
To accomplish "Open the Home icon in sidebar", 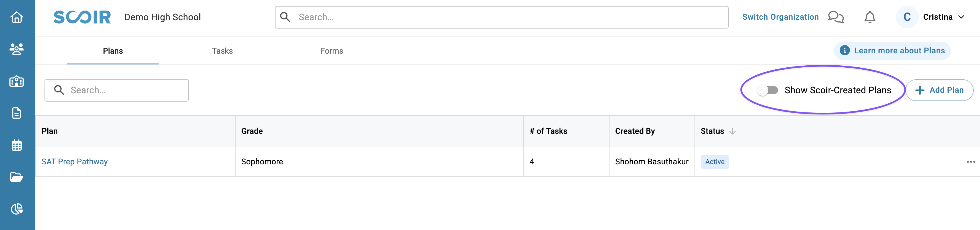I will coord(17,17).
